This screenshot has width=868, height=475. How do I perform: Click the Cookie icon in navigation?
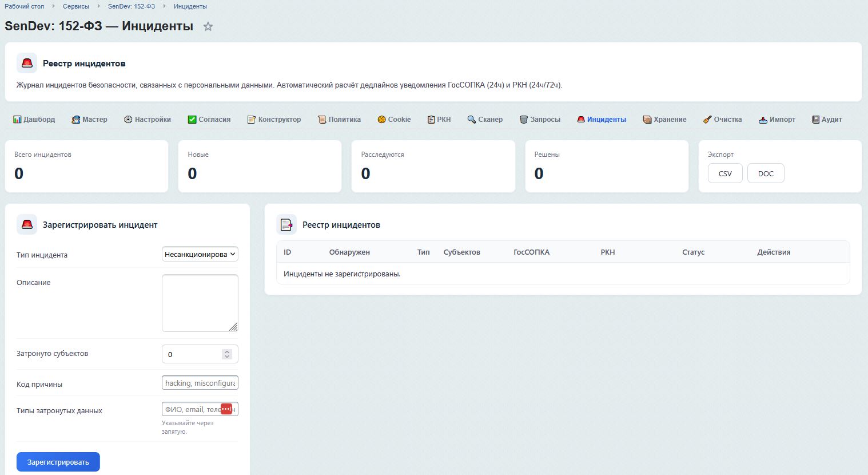[x=381, y=120]
